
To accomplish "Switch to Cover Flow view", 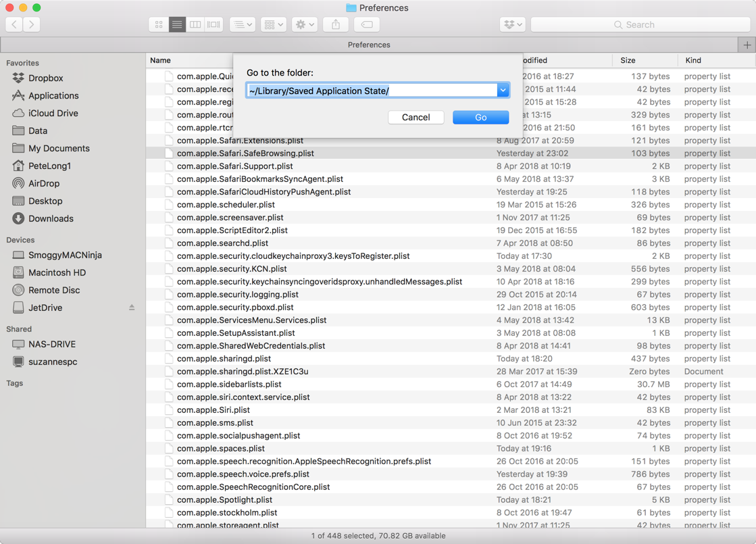I will (x=213, y=24).
